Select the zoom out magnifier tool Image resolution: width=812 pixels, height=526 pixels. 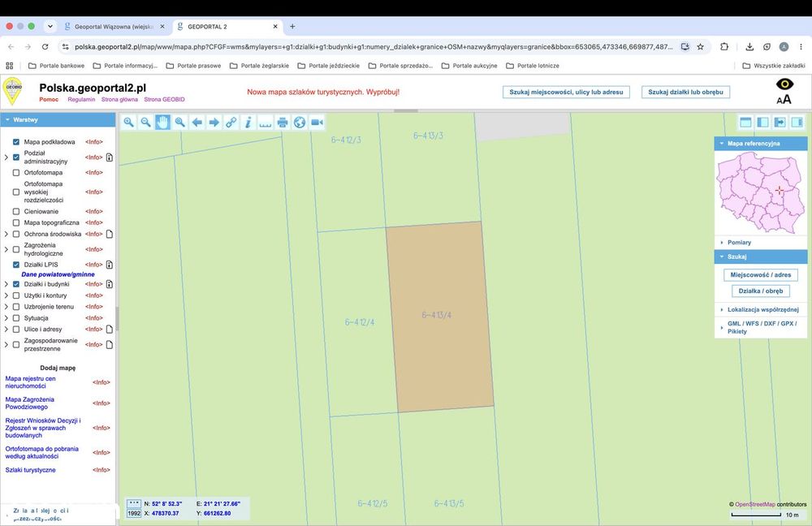[145, 123]
